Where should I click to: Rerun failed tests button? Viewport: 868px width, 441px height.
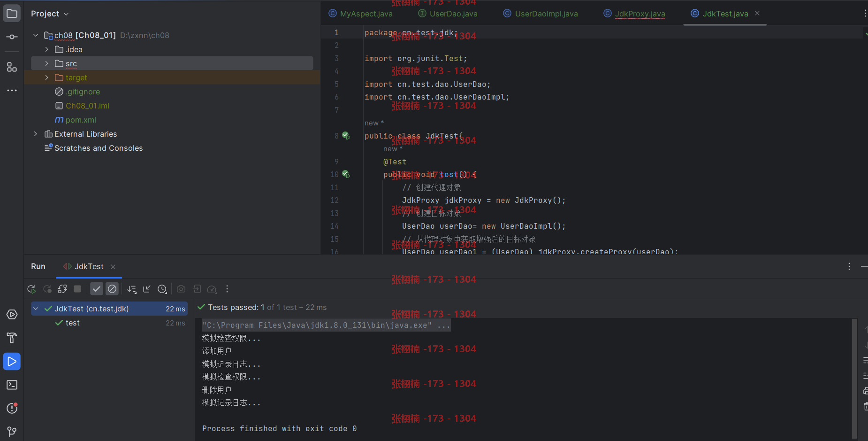click(47, 289)
